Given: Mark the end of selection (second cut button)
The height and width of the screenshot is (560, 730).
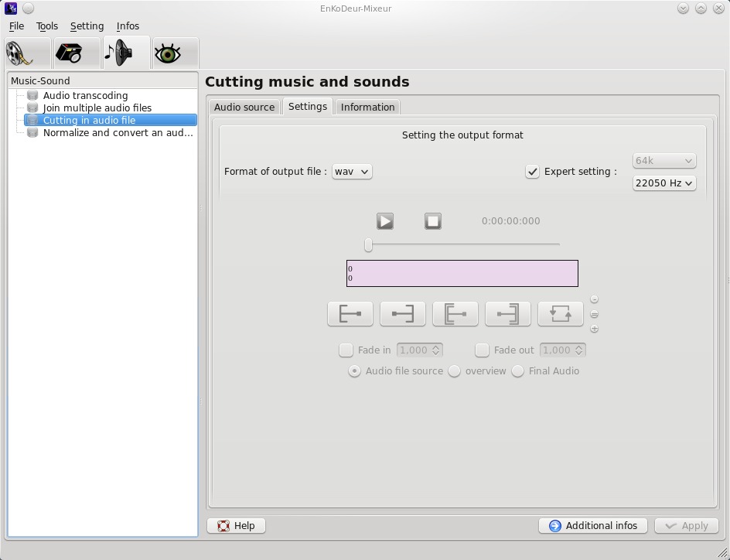Looking at the screenshot, I should click(403, 314).
